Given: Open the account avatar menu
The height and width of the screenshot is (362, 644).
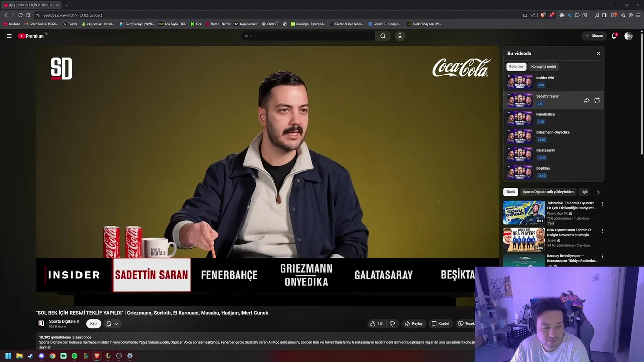Looking at the screenshot, I should (628, 36).
